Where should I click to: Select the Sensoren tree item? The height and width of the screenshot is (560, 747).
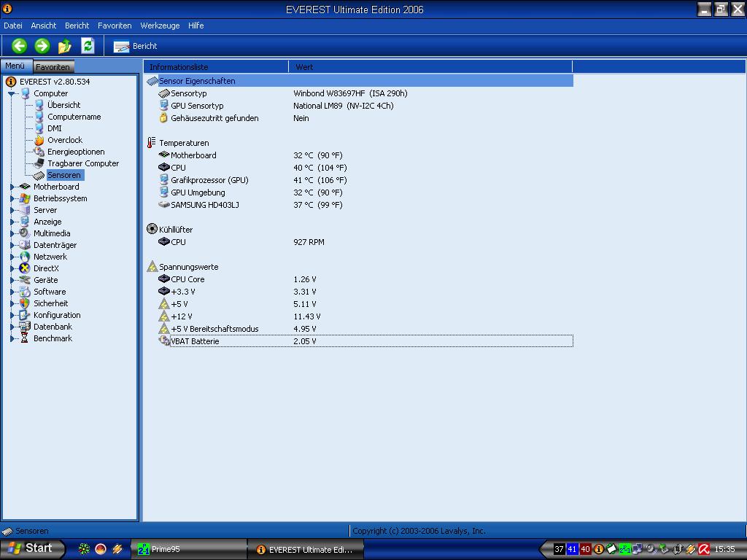[x=64, y=175]
